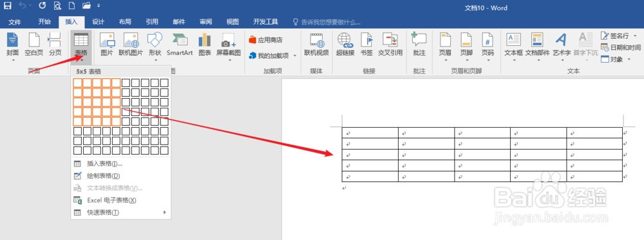The image size is (644, 240).
Task: Switch to the 视图 tab
Action: pos(232,22)
